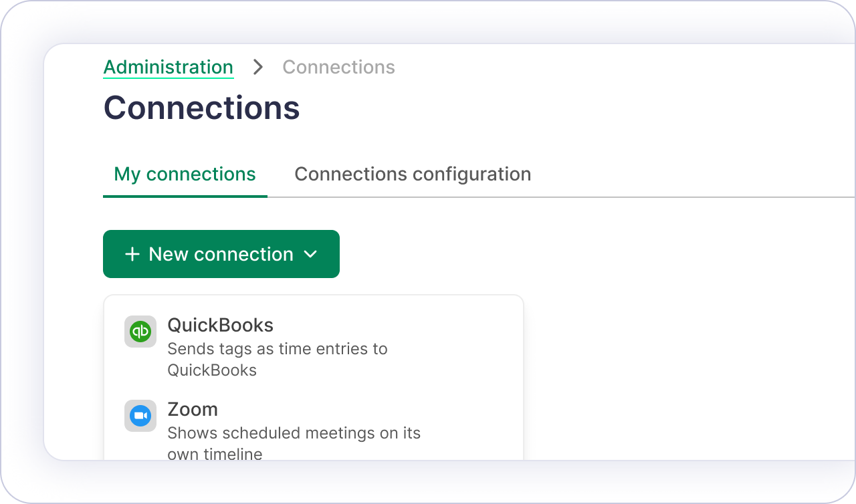Click the word QuickBooks ending the description
The image size is (856, 504).
212,370
